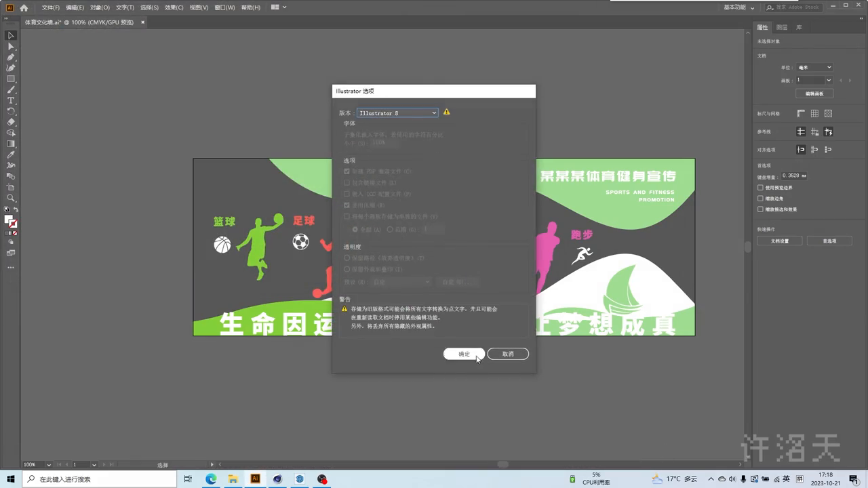Click the 编辑画板 button
This screenshot has width=868, height=488.
(814, 94)
